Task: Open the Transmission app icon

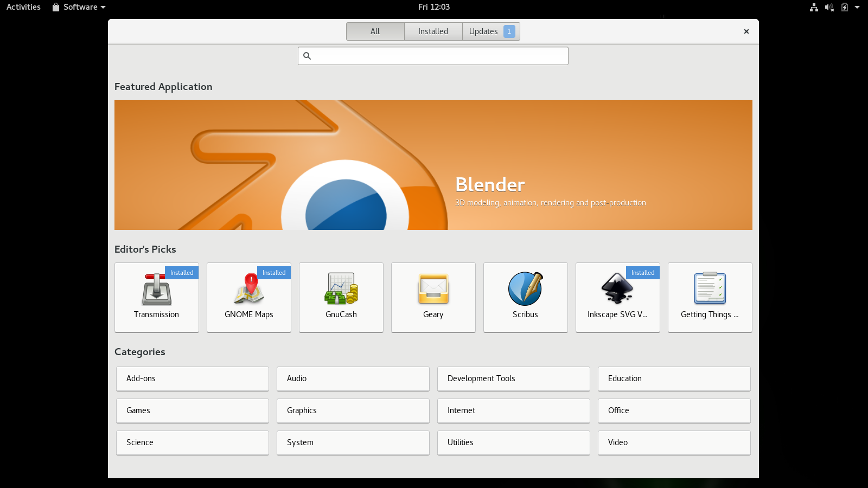Action: [x=157, y=289]
